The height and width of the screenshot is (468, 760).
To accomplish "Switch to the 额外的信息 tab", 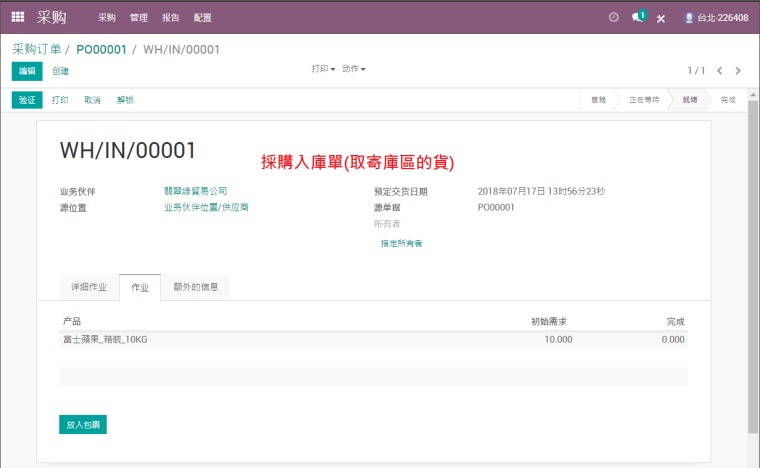I will 196,287.
